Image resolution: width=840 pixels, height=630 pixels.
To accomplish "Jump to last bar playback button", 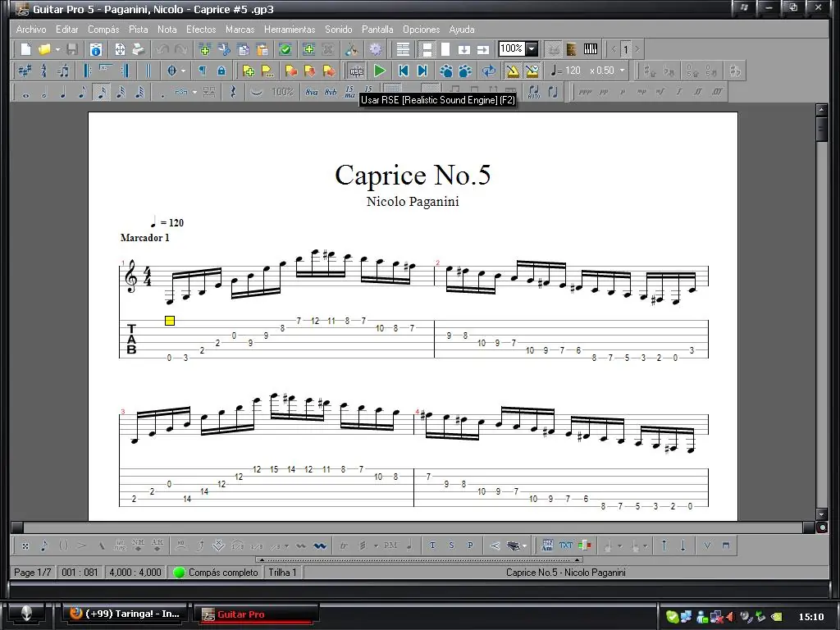I will pyautogui.click(x=422, y=71).
